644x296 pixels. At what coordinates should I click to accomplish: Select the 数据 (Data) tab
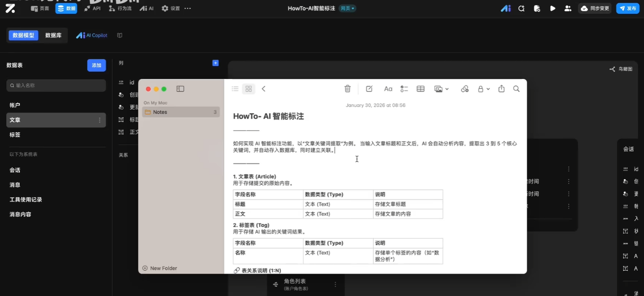pyautogui.click(x=66, y=9)
